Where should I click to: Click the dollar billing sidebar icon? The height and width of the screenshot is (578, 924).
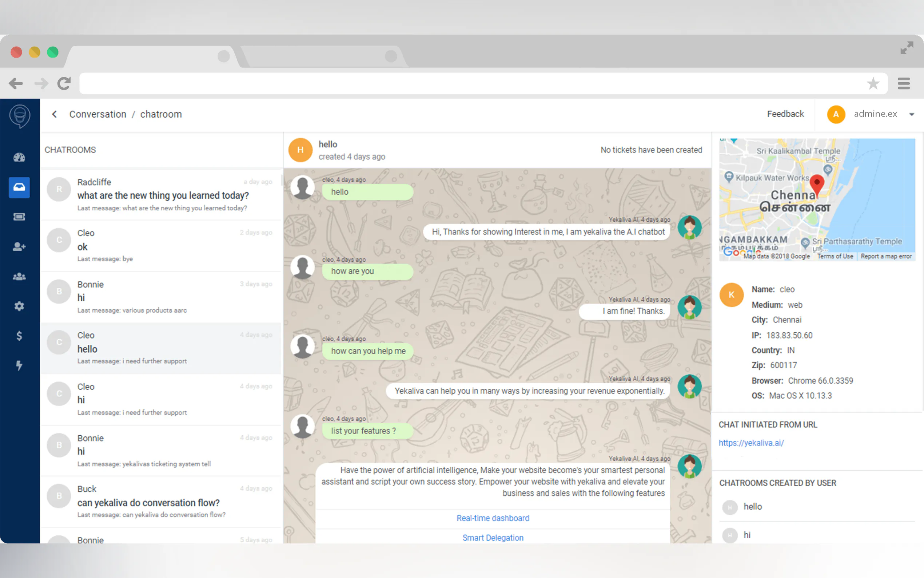point(19,336)
